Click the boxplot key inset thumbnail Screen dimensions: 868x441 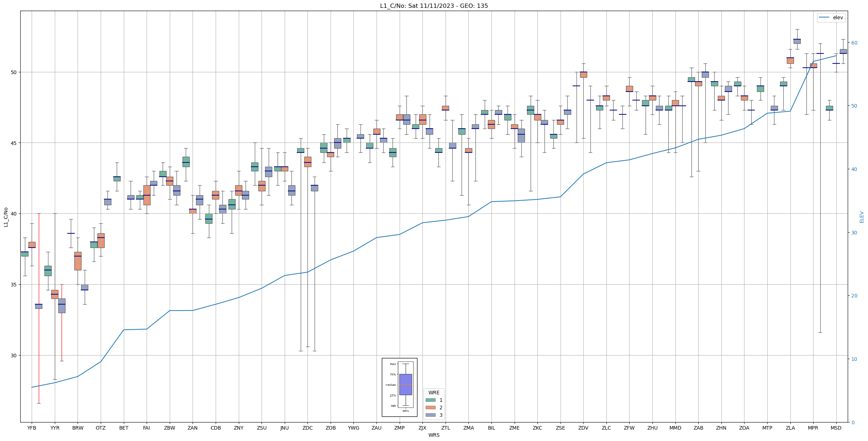(399, 387)
